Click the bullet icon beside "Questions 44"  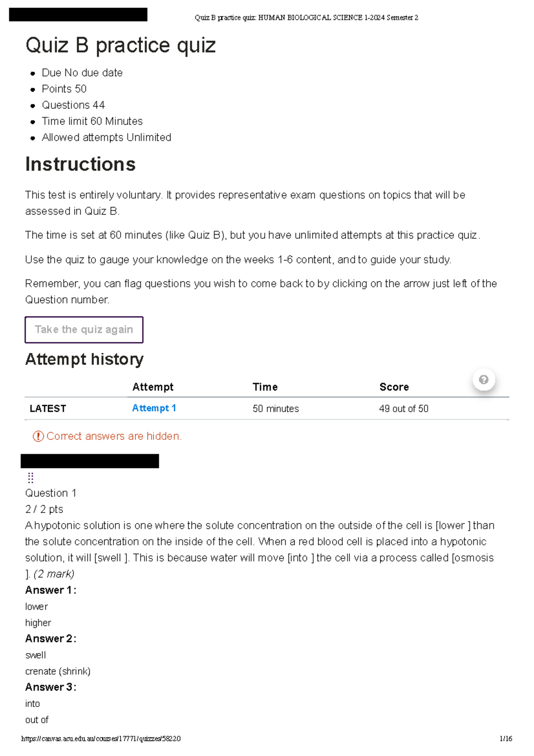[x=32, y=106]
